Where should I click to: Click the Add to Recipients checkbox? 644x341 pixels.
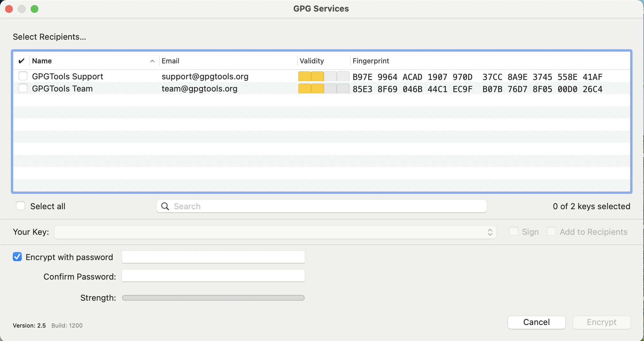(x=551, y=232)
